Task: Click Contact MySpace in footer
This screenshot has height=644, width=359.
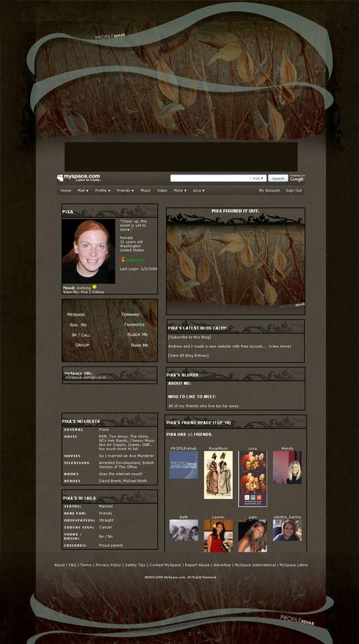Action: point(165,565)
